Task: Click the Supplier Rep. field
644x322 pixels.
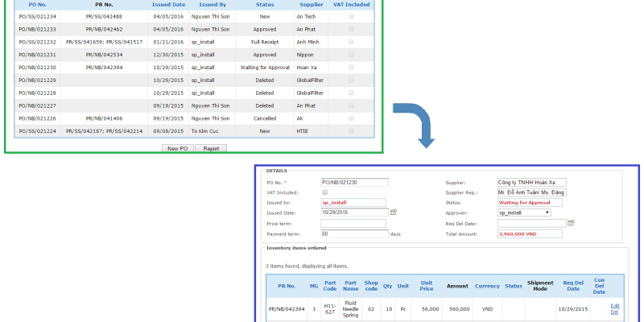Action: (532, 192)
